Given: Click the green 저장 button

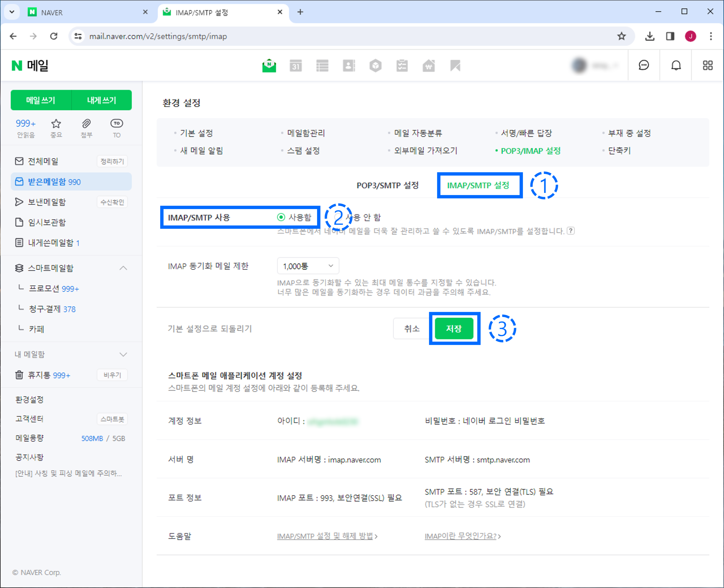Looking at the screenshot, I should [x=454, y=328].
